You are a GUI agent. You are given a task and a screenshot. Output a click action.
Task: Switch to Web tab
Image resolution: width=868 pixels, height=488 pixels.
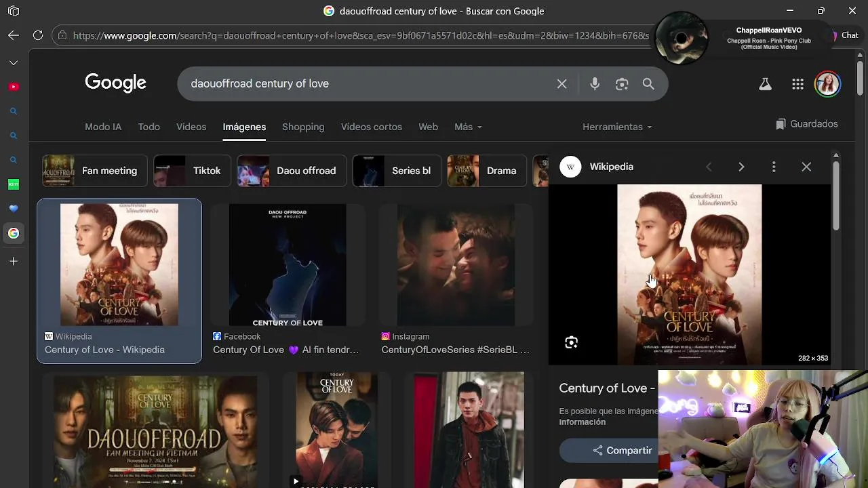[428, 127]
